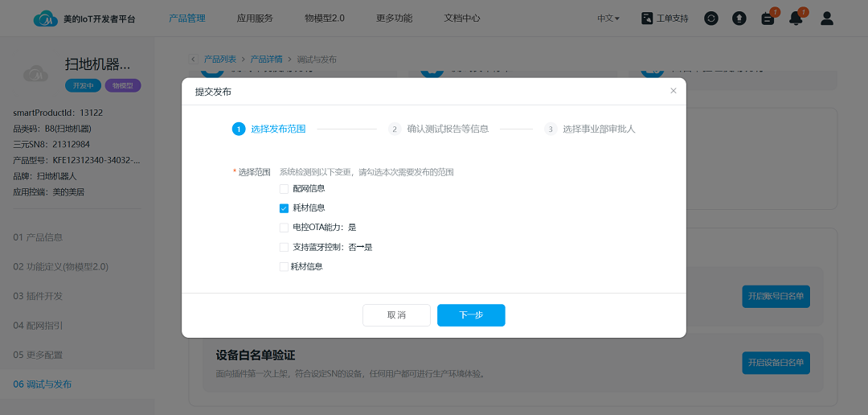
Task: Open the notification bell
Action: coord(796,18)
